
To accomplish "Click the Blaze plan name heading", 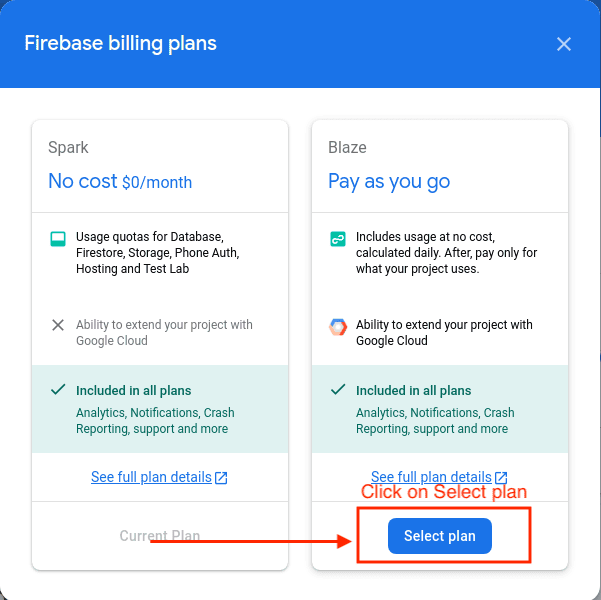I will [347, 147].
